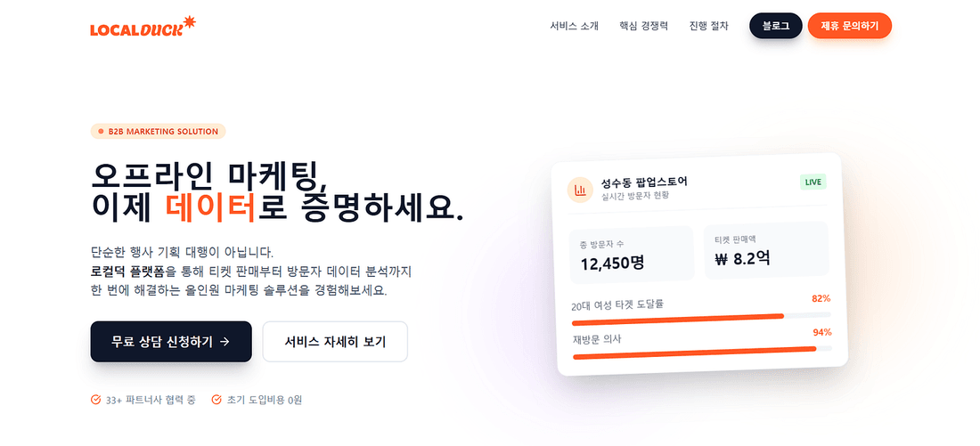Go to the 핵심 경쟁력 section link
Screen dimensions: 980x446
[644, 26]
